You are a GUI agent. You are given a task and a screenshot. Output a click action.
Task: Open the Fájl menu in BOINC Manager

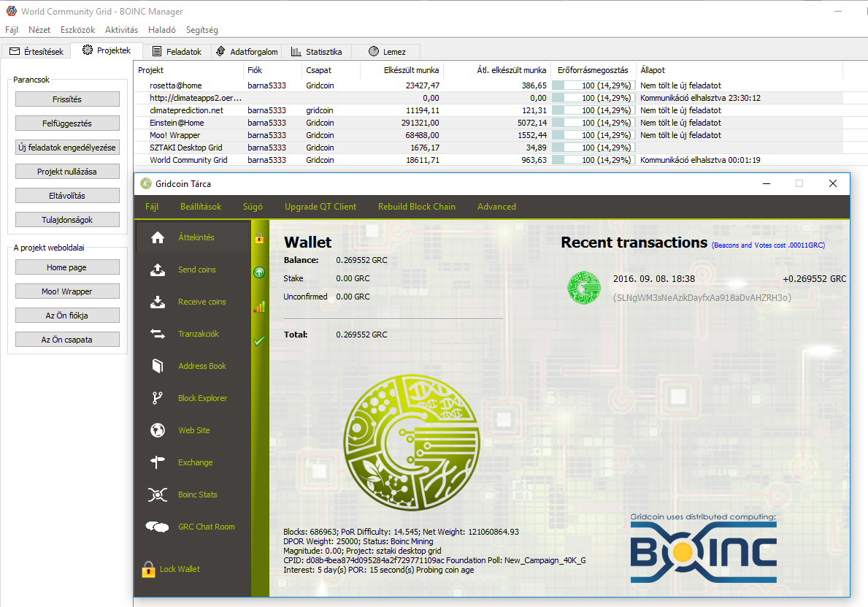(x=12, y=30)
